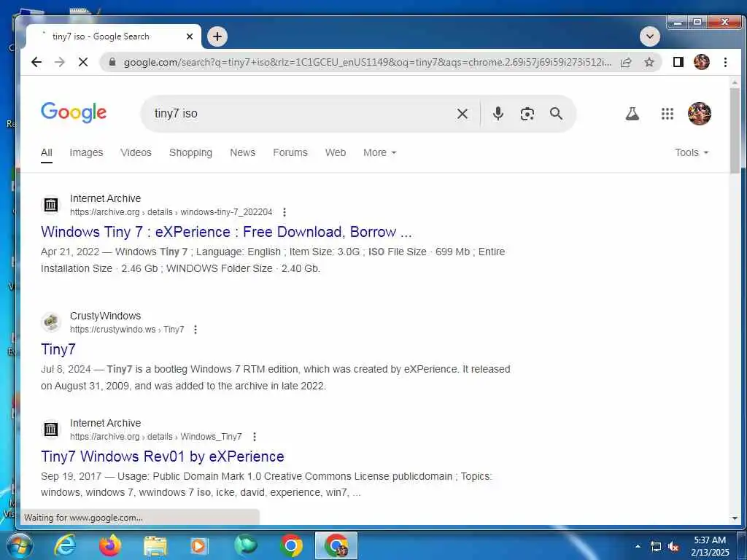Open pinned Chrome icon in taskbar
The image size is (747, 560).
(291, 545)
